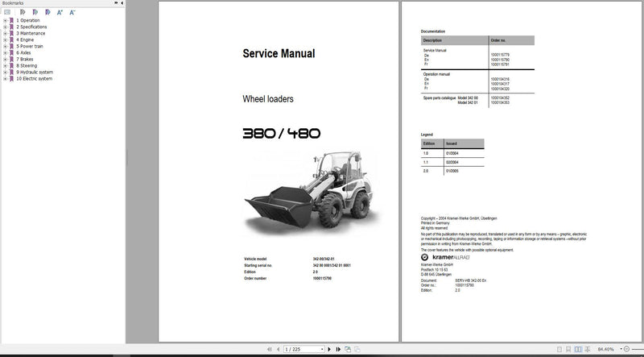Click the Legend heading
This screenshot has width=644, height=357.
tap(427, 135)
